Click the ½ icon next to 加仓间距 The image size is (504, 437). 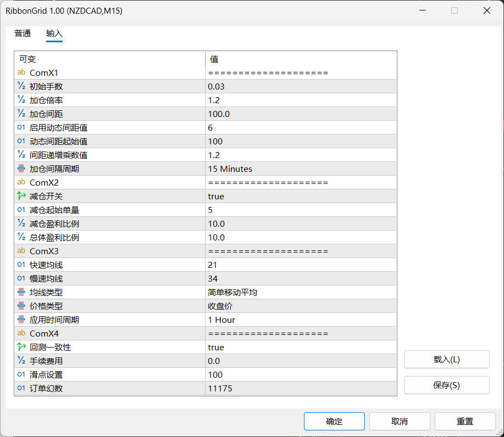21,114
